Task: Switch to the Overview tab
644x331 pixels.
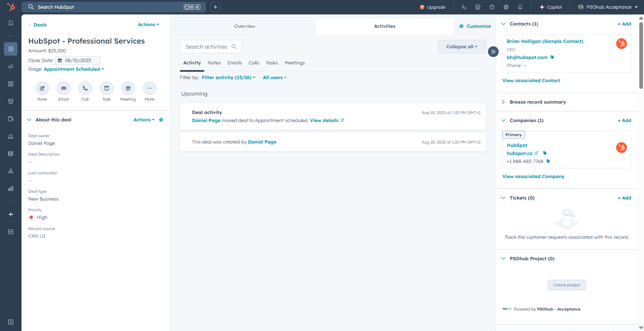Action: click(x=245, y=26)
